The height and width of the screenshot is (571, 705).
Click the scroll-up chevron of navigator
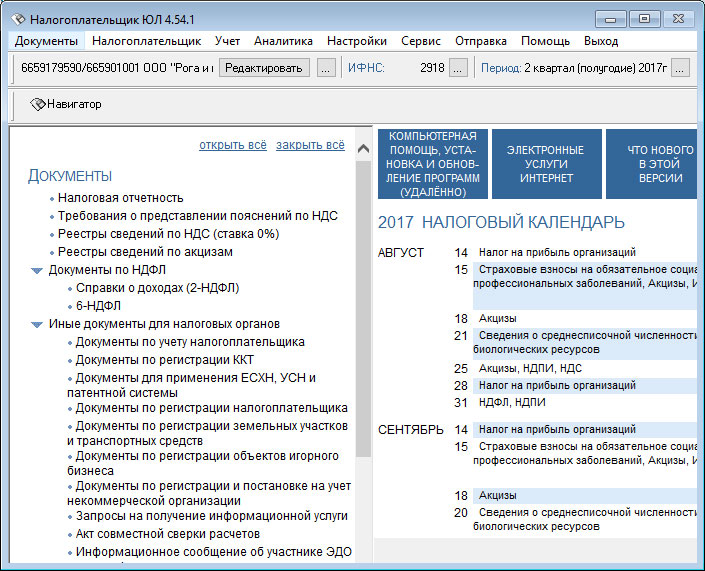(363, 148)
